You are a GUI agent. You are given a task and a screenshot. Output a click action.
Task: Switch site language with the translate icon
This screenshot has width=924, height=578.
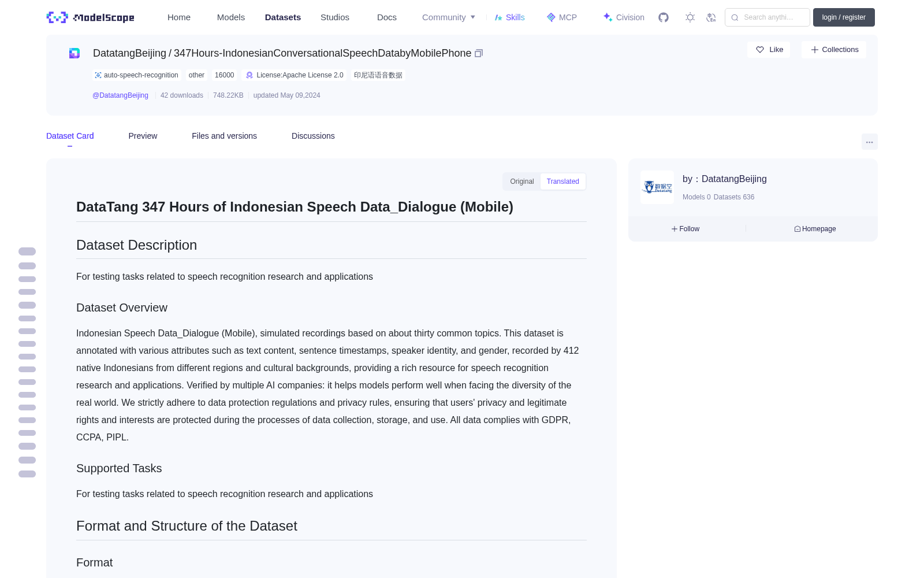[711, 17]
